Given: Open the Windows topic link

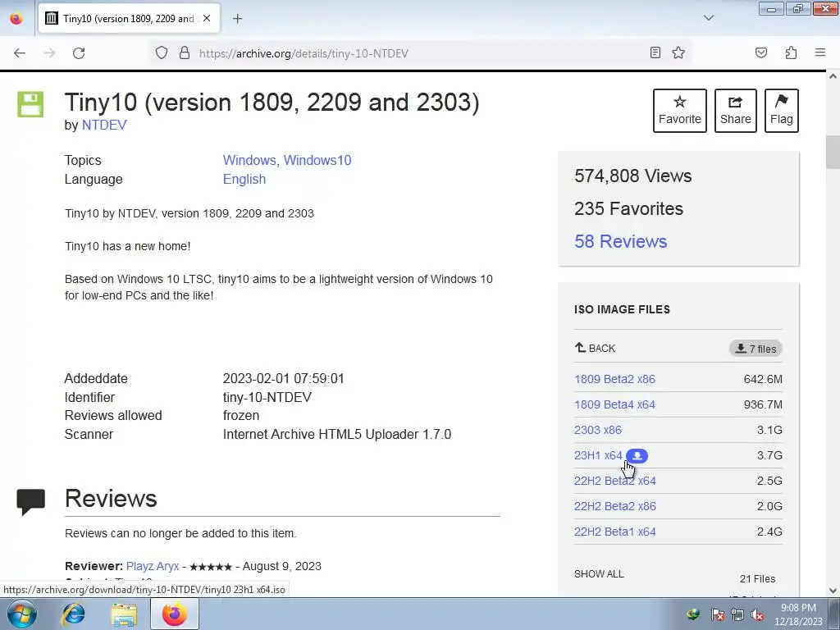Looking at the screenshot, I should (249, 160).
